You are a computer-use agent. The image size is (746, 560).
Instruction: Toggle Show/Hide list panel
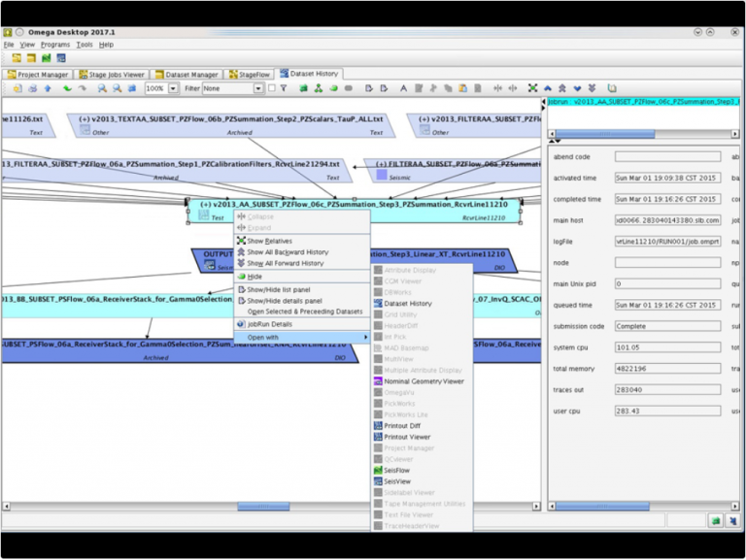click(x=284, y=289)
